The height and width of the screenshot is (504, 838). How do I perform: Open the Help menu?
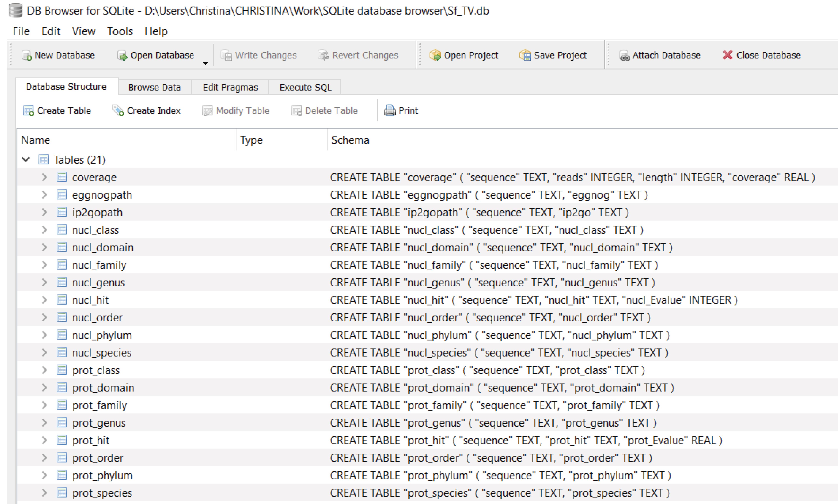[156, 31]
